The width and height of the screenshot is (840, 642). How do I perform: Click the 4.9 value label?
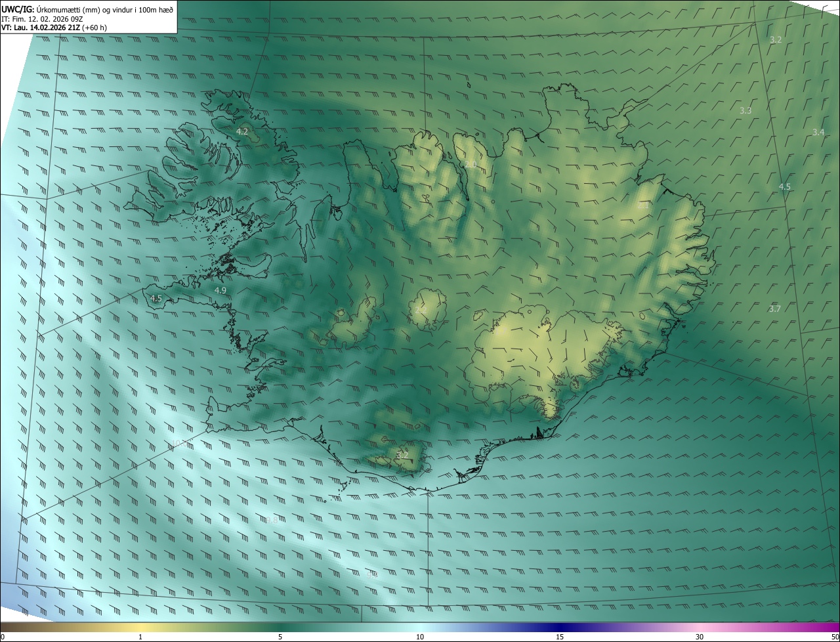pos(220,290)
